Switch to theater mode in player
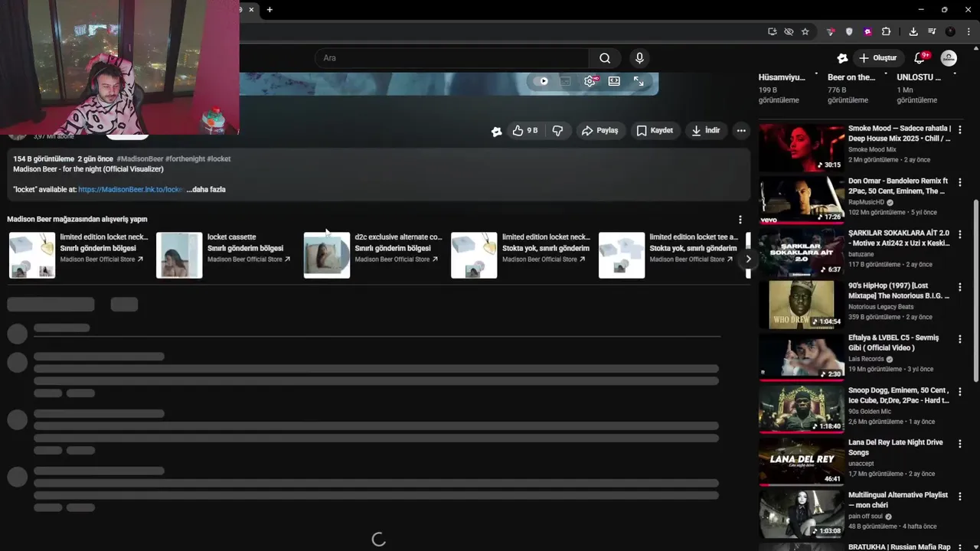 pyautogui.click(x=614, y=81)
